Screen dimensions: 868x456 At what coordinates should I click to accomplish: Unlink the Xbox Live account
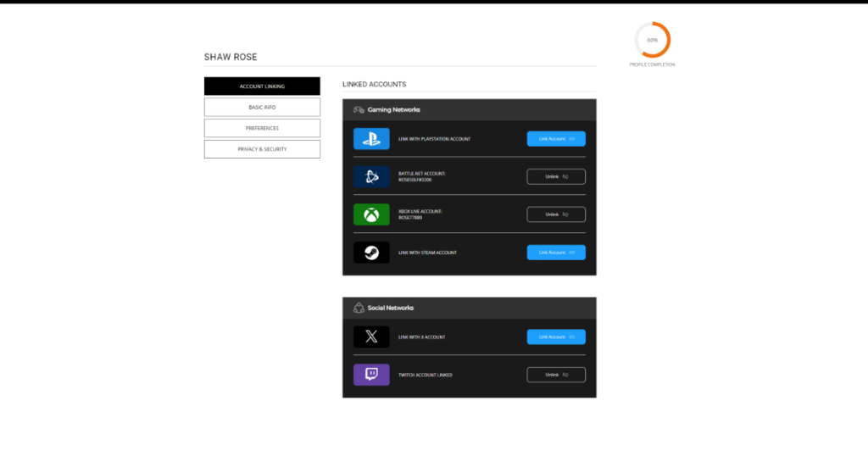point(556,214)
